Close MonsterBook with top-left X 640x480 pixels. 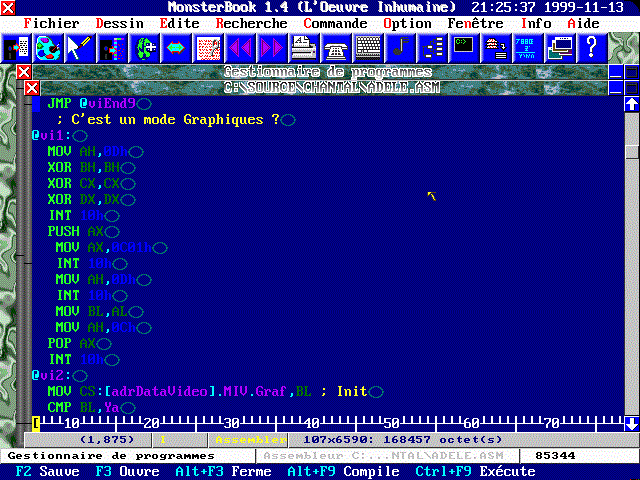pos(8,7)
